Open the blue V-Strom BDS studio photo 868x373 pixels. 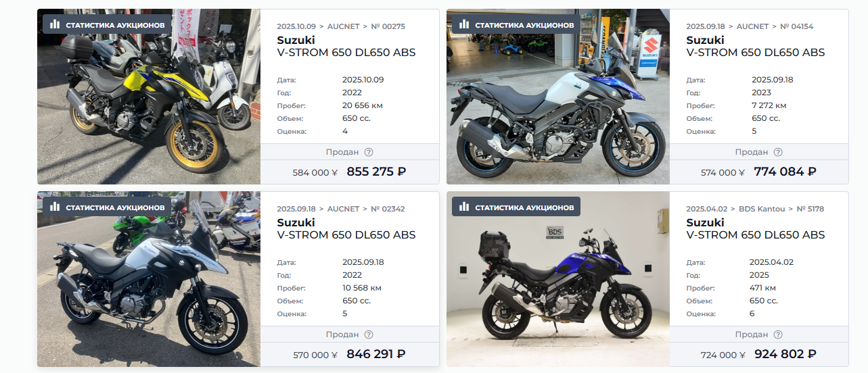click(558, 279)
